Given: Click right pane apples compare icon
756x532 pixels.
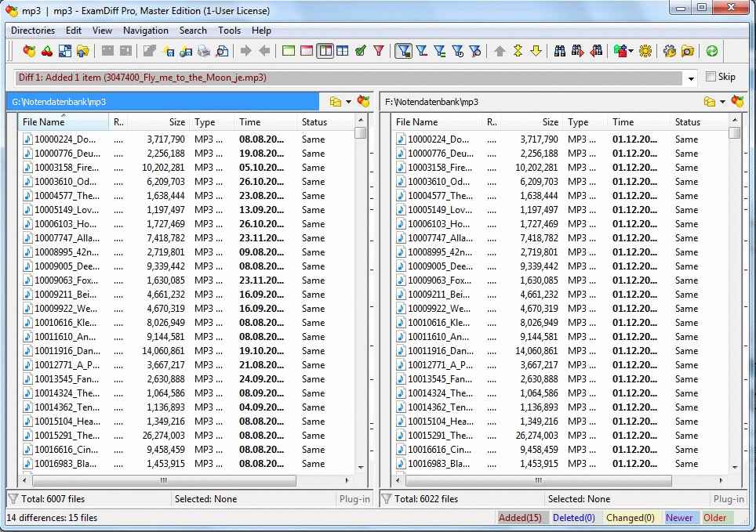Looking at the screenshot, I should pyautogui.click(x=737, y=101).
